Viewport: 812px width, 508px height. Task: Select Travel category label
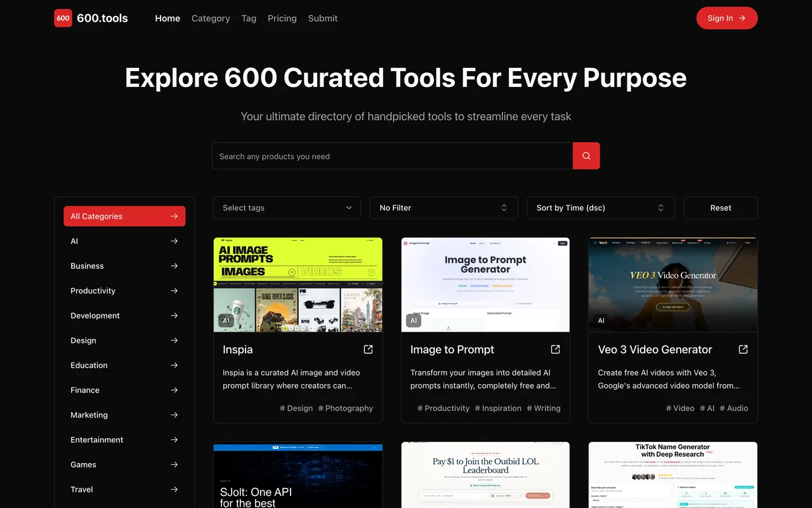click(82, 490)
